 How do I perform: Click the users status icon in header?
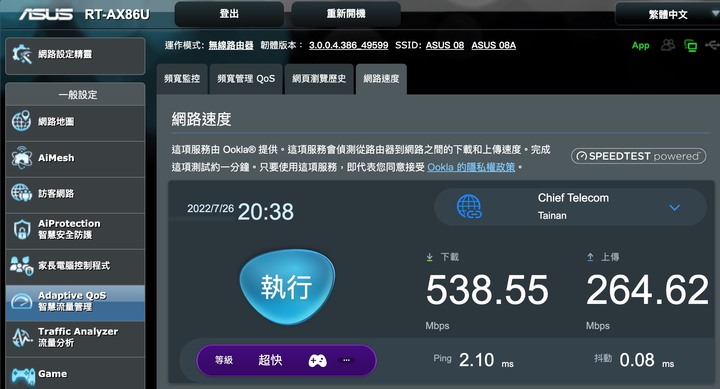click(668, 45)
